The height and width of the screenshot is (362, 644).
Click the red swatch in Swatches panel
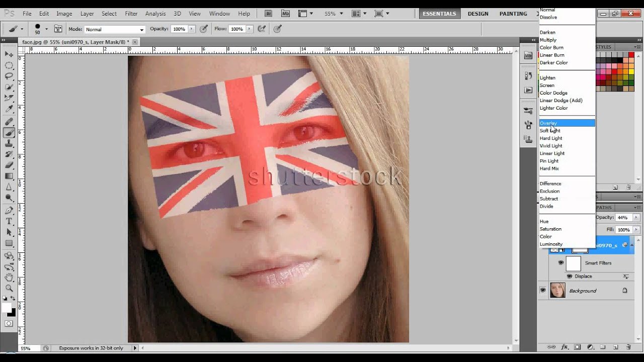point(631,55)
